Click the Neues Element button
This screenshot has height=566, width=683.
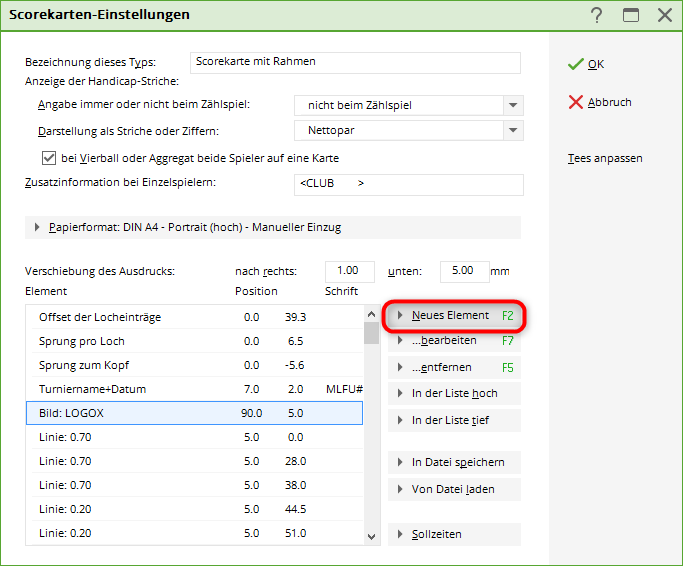click(453, 315)
